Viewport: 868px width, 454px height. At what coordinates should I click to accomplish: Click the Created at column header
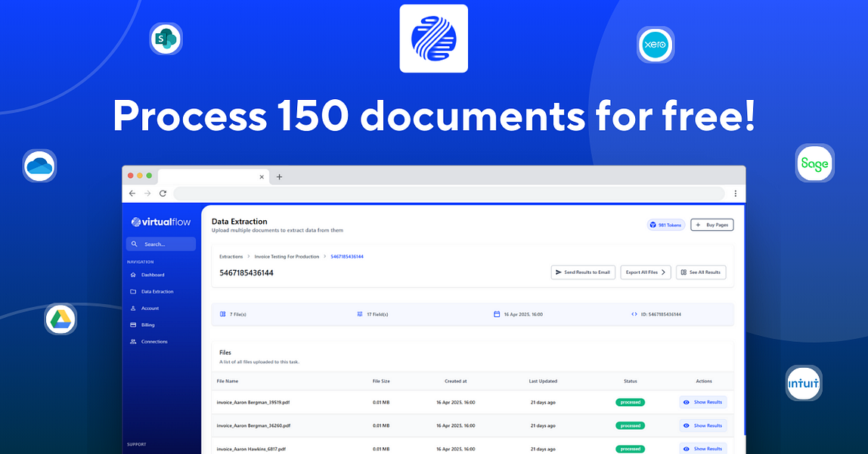[x=456, y=381]
